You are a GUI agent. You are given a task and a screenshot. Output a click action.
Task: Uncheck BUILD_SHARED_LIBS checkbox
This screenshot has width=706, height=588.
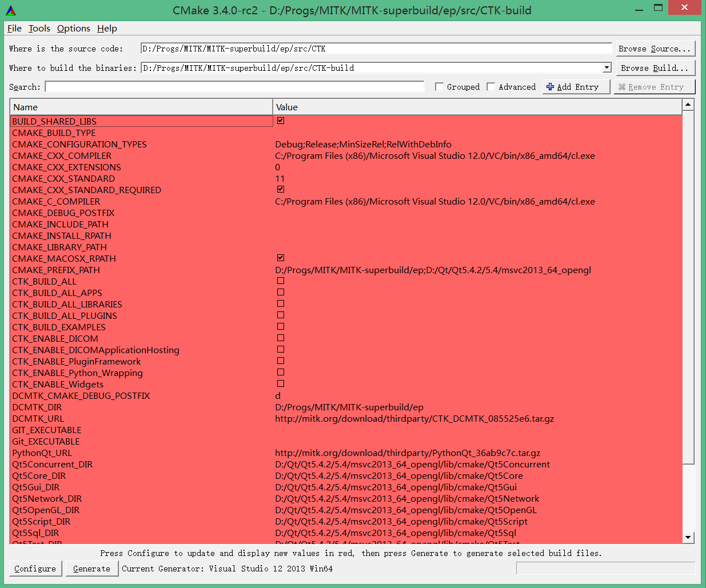(281, 121)
